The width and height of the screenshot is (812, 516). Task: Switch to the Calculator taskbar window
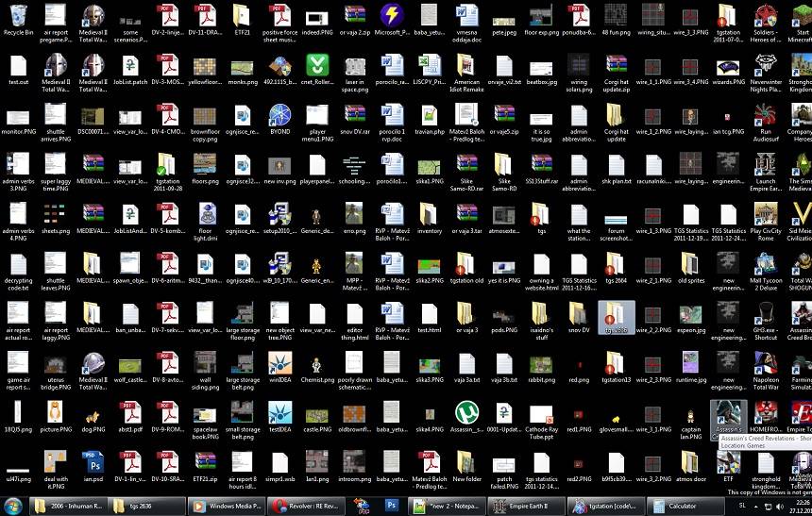(685, 507)
